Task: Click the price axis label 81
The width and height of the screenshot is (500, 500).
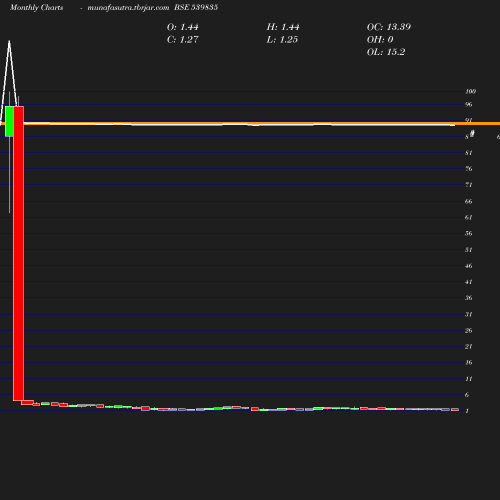Action: coord(469,153)
